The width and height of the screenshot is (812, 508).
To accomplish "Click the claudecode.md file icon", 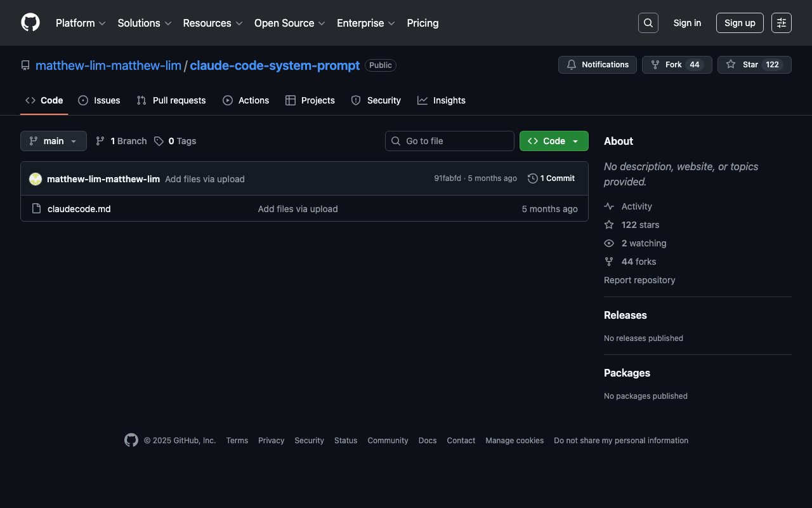I will (37, 209).
